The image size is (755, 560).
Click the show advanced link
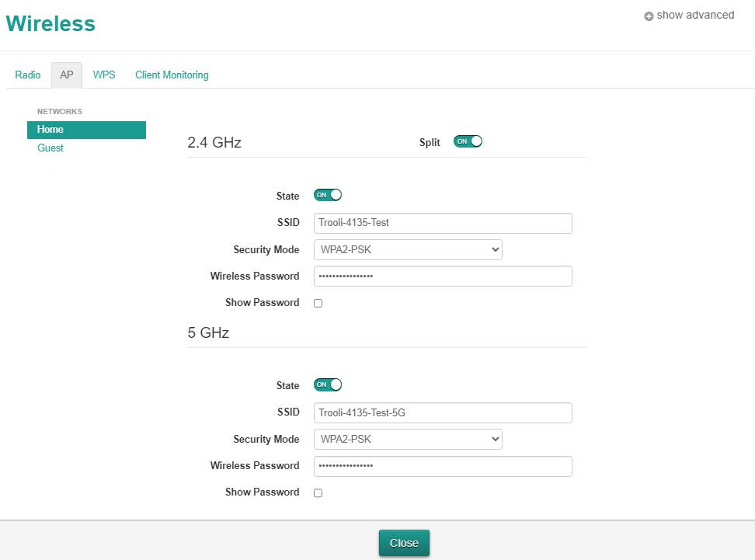click(694, 16)
